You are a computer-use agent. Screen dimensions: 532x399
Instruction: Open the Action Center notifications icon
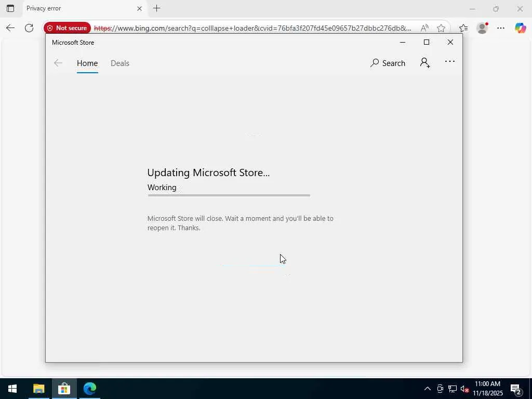click(516, 389)
